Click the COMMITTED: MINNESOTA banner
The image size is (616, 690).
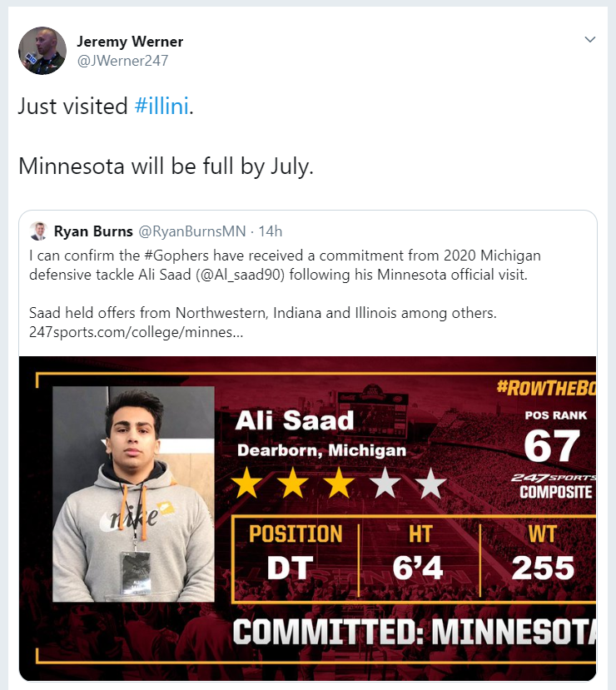click(x=414, y=632)
